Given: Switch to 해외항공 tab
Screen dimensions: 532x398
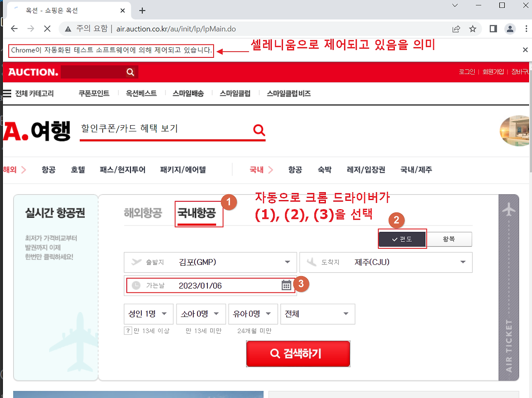Looking at the screenshot, I should (x=143, y=213).
